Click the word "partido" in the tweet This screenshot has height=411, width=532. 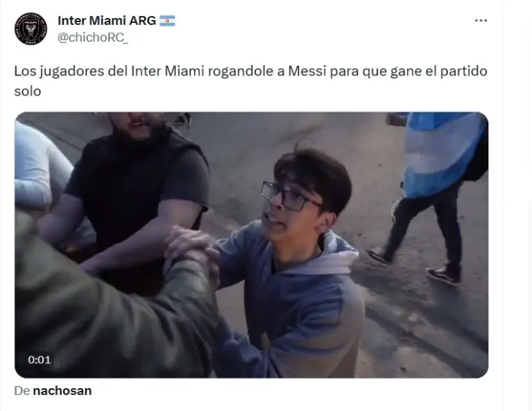pos(463,72)
